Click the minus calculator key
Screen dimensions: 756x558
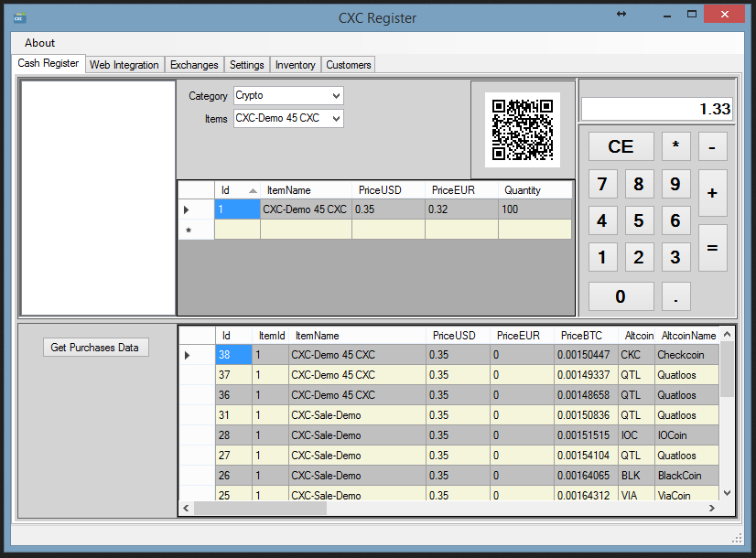(712, 146)
